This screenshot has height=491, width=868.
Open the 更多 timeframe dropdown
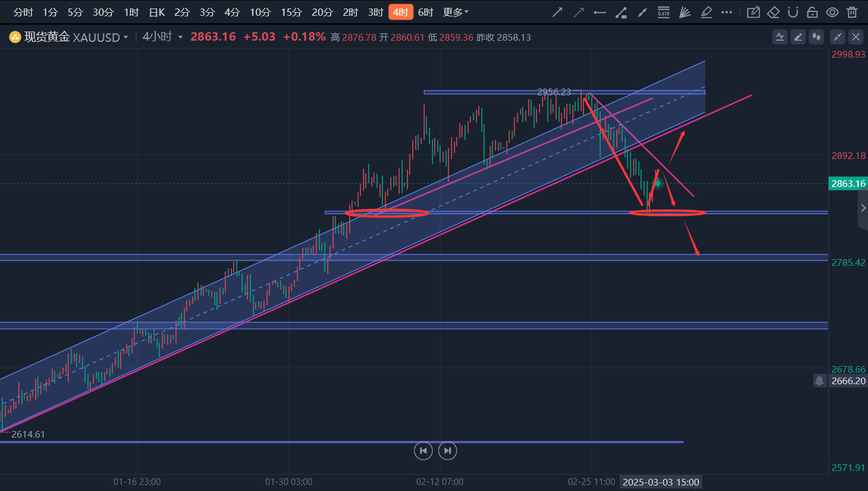(456, 12)
